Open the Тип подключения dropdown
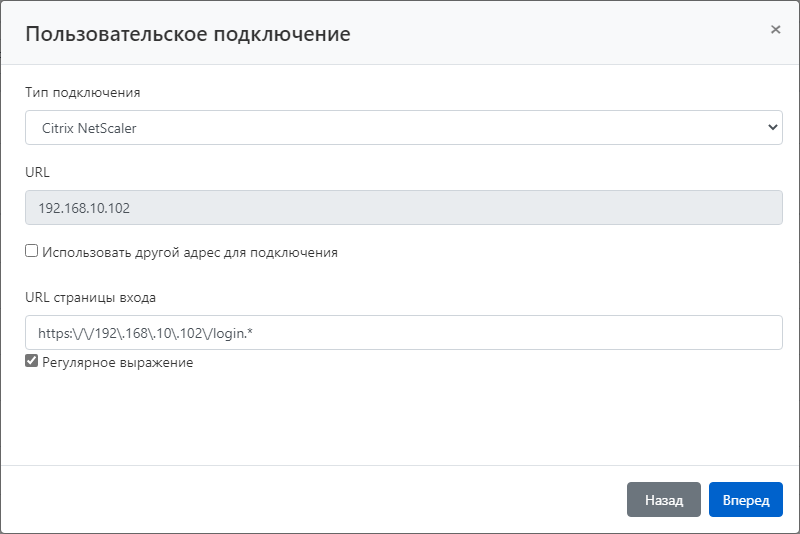This screenshot has width=800, height=534. pyautogui.click(x=403, y=127)
